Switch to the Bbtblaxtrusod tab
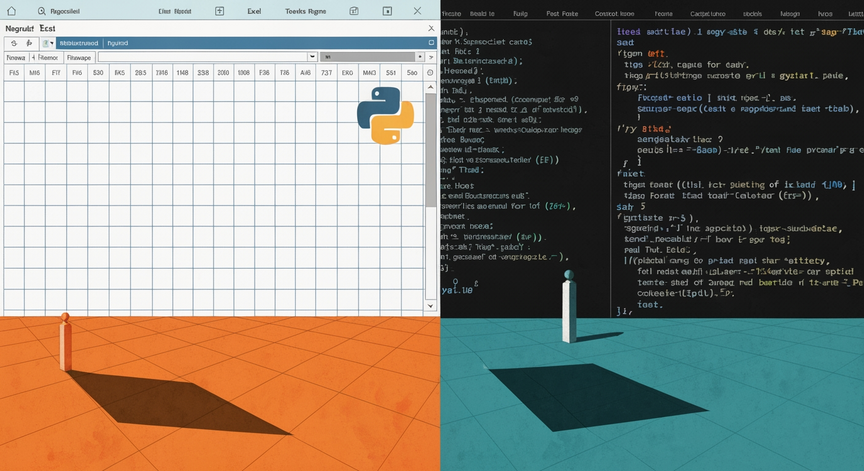This screenshot has height=471, width=864. pos(79,43)
